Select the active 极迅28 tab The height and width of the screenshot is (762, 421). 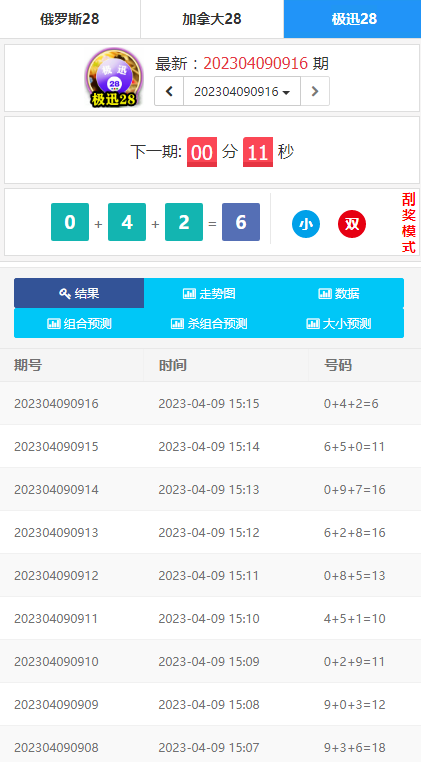[x=352, y=19]
